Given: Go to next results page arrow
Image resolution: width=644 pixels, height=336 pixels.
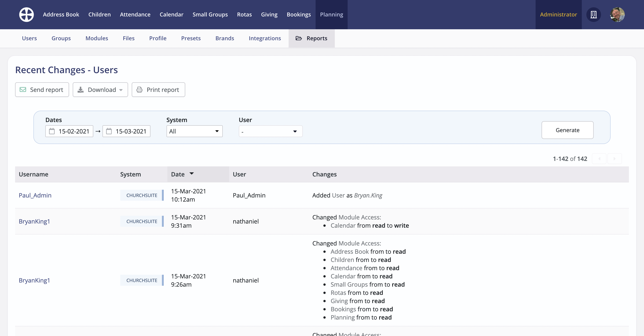Looking at the screenshot, I should tap(614, 159).
